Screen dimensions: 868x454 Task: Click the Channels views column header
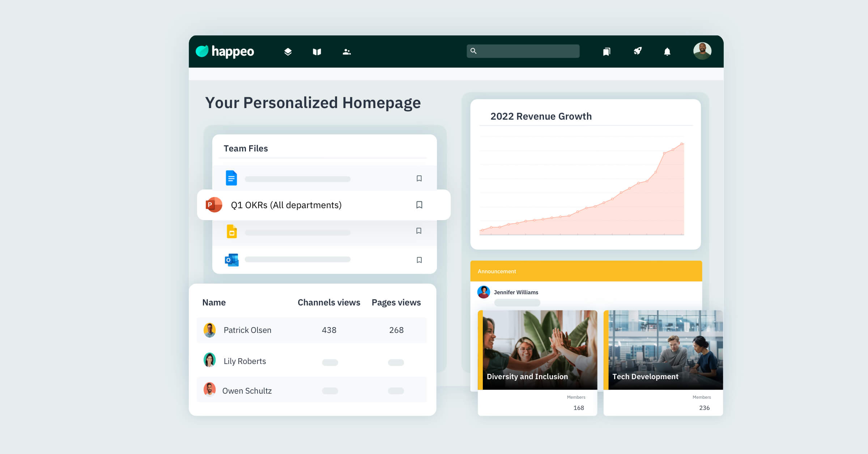click(329, 303)
